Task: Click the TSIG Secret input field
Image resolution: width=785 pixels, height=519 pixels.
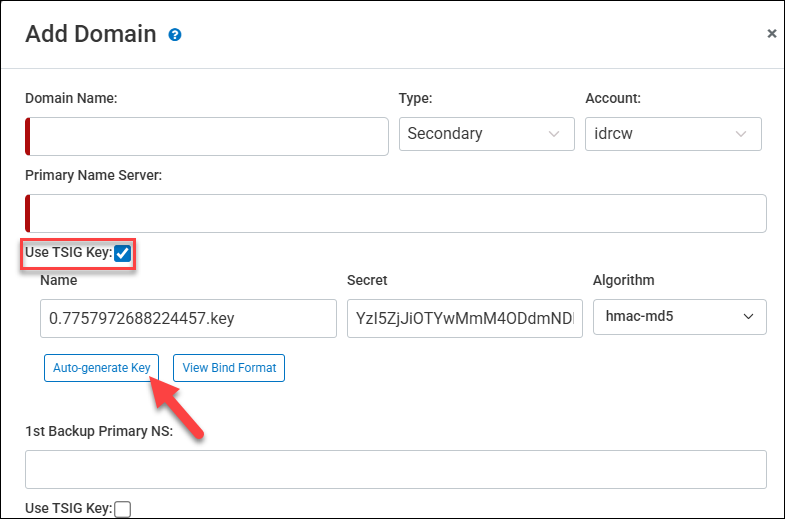Action: pos(464,318)
